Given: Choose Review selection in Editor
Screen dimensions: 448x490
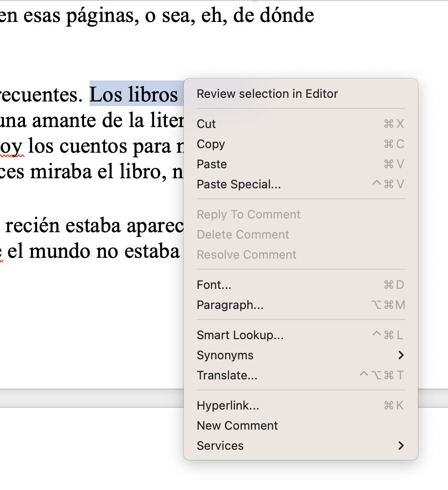Looking at the screenshot, I should pos(300,94).
